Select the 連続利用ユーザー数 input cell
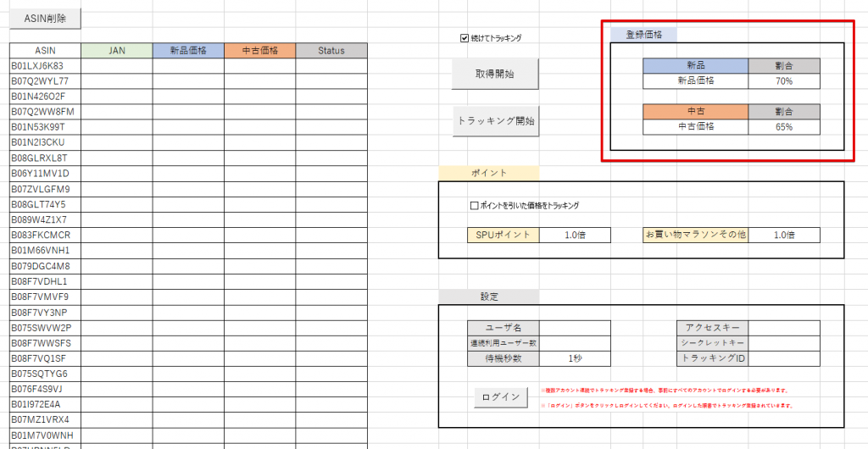 point(575,343)
